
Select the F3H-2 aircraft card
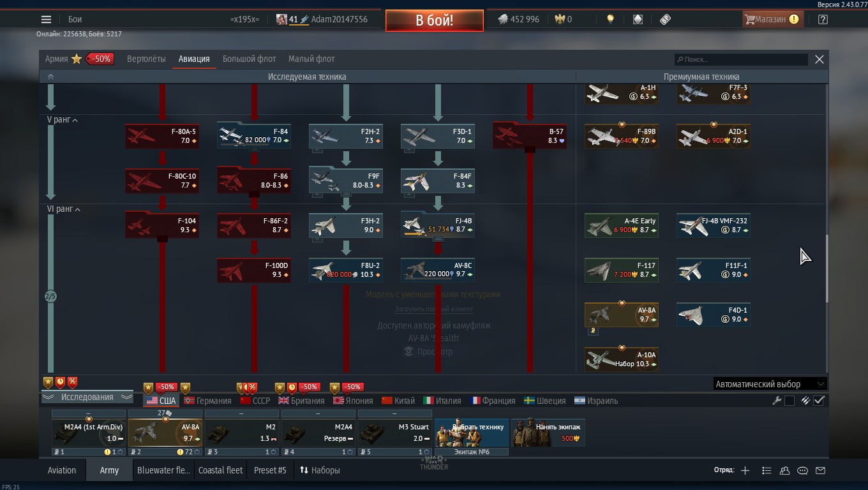tap(346, 225)
